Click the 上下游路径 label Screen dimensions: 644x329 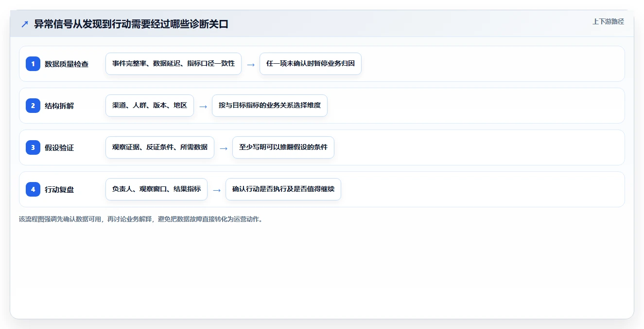tap(608, 21)
